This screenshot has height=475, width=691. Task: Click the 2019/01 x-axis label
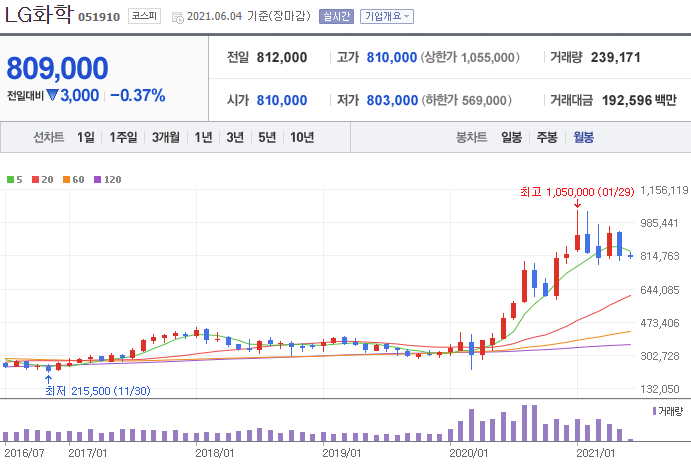coord(342,453)
